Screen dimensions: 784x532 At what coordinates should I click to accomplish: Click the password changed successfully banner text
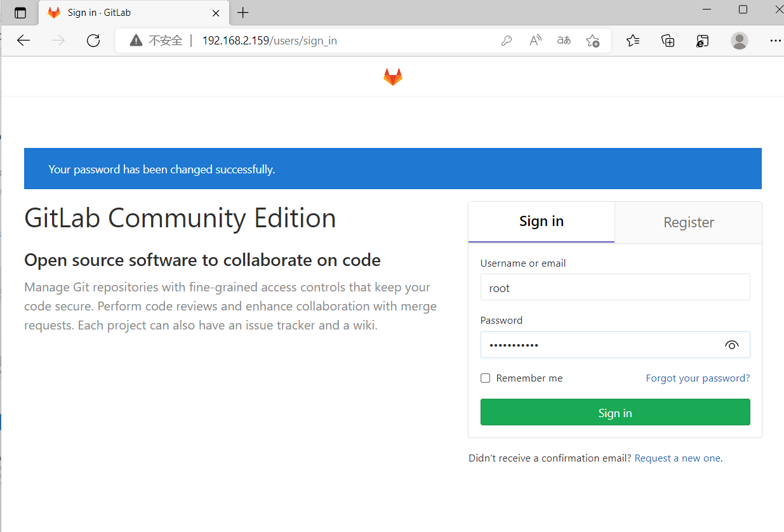pos(162,170)
